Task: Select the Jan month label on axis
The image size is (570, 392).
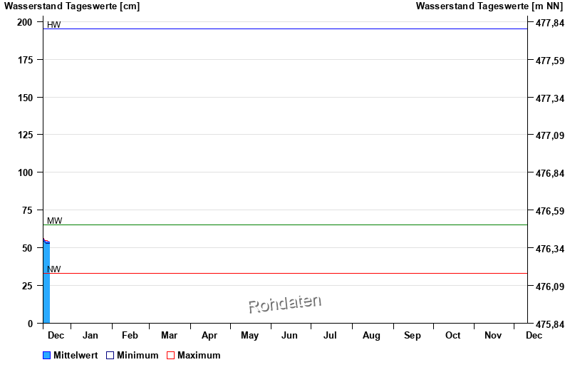Action: pos(90,336)
